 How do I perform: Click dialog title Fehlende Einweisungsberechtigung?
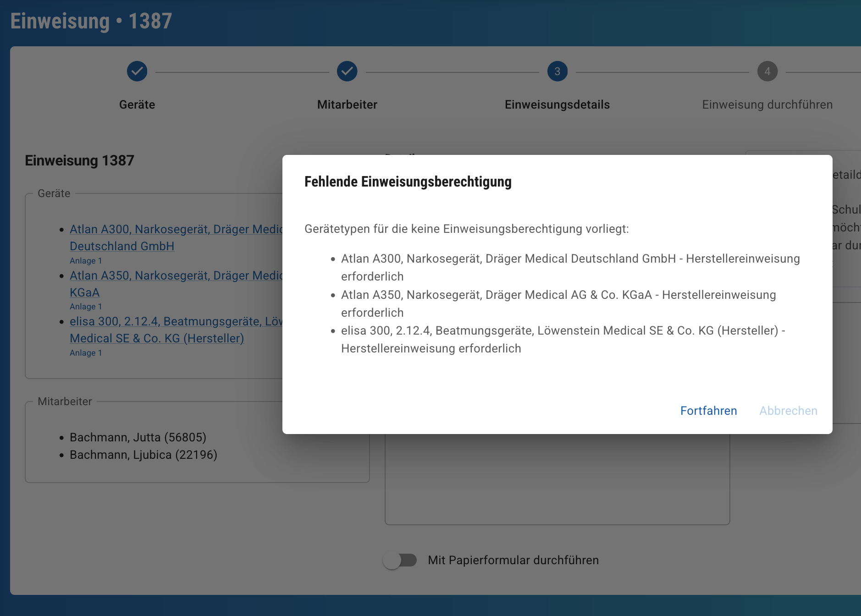click(408, 181)
